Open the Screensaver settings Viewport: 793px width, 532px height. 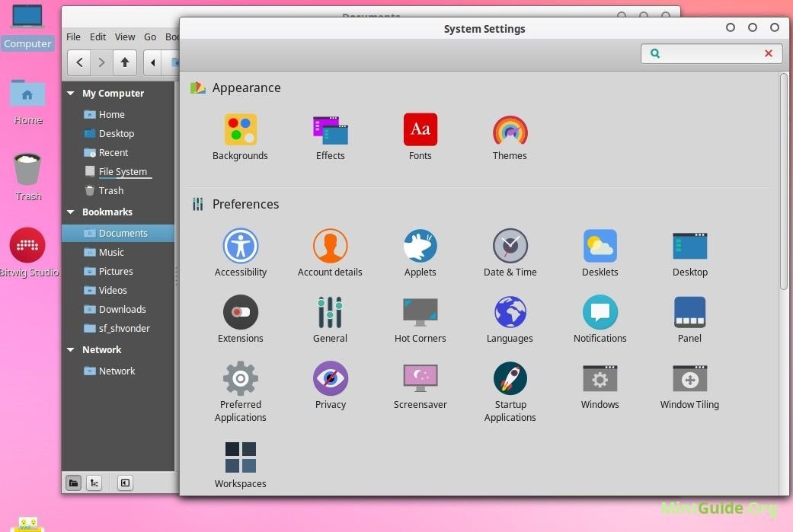[420, 377]
